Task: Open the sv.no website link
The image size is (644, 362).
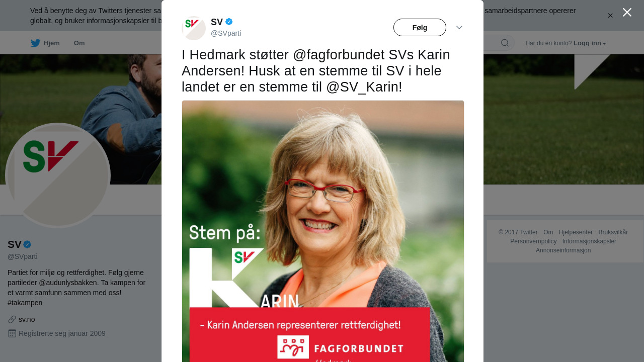Action: (x=27, y=319)
